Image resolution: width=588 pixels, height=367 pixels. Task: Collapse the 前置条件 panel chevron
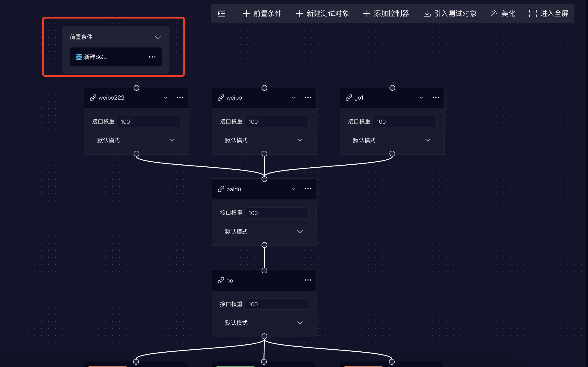[158, 37]
